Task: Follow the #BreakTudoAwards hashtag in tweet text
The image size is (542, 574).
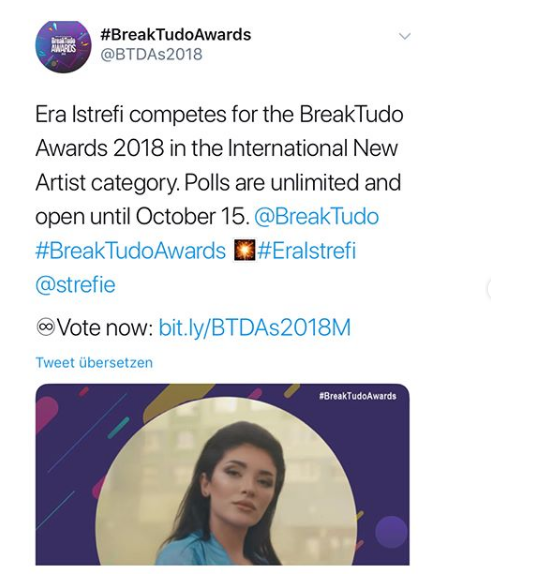Action: 130,251
